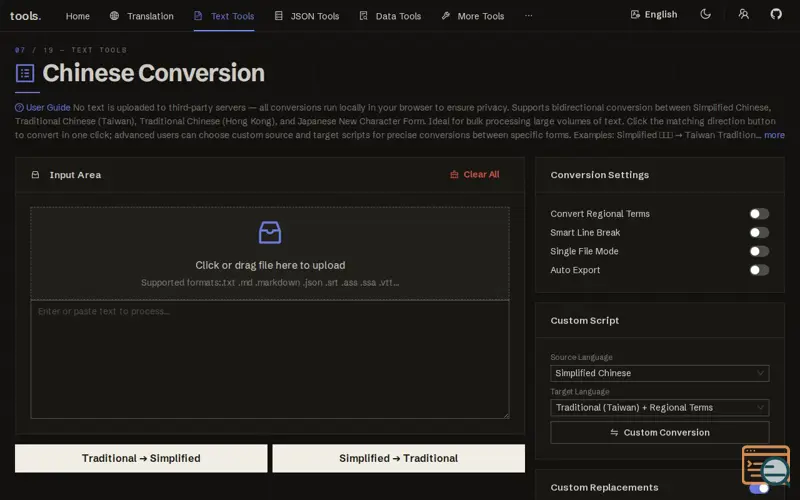The width and height of the screenshot is (800, 500).
Task: Click the Custom Conversion button
Action: pos(660,433)
